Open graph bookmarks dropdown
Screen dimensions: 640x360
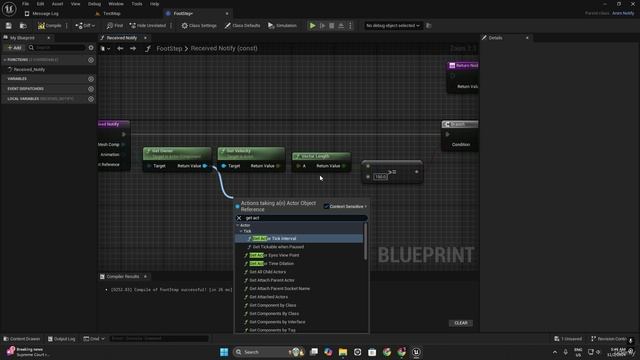click(105, 49)
